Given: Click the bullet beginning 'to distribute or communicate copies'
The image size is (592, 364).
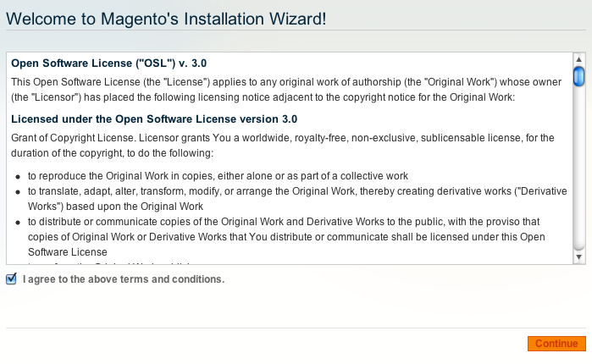Looking at the screenshot, I should coord(286,236).
